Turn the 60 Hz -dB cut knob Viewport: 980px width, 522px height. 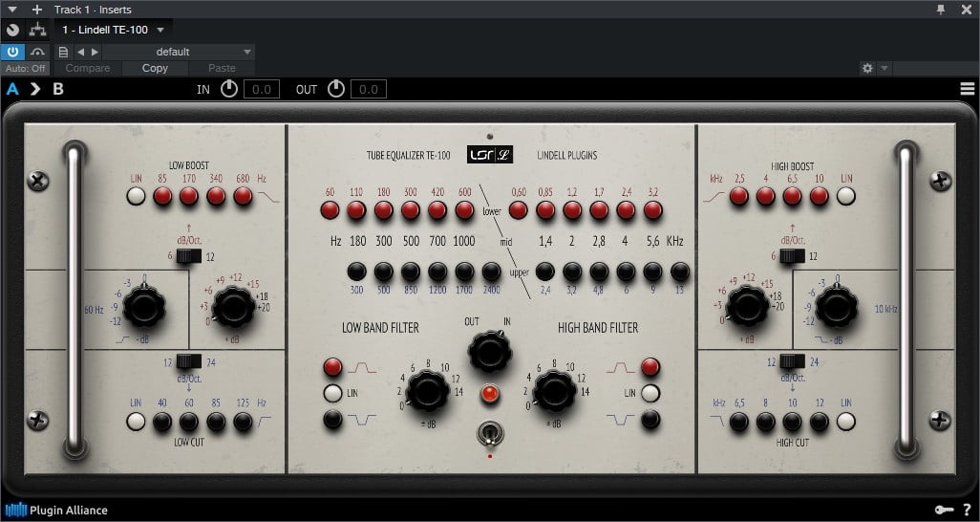[x=143, y=307]
